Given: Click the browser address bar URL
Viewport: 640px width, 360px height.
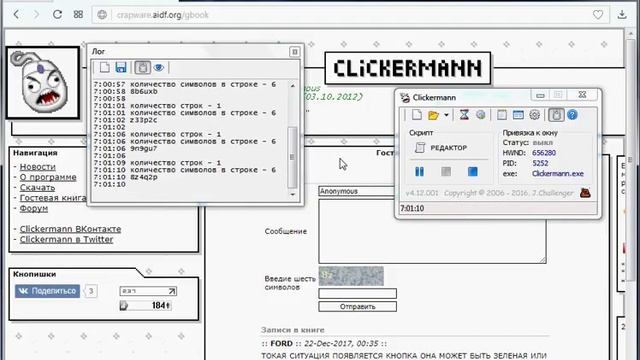Looking at the screenshot, I should 162,15.
